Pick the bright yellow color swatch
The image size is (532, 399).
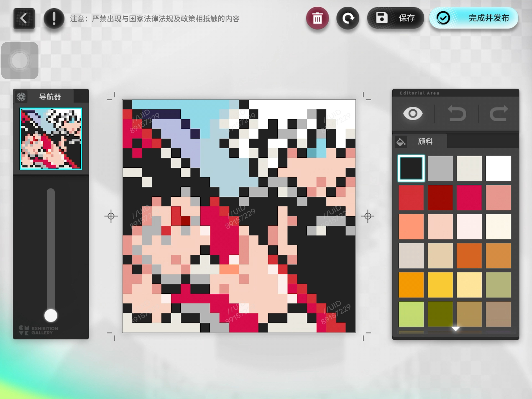point(440,285)
